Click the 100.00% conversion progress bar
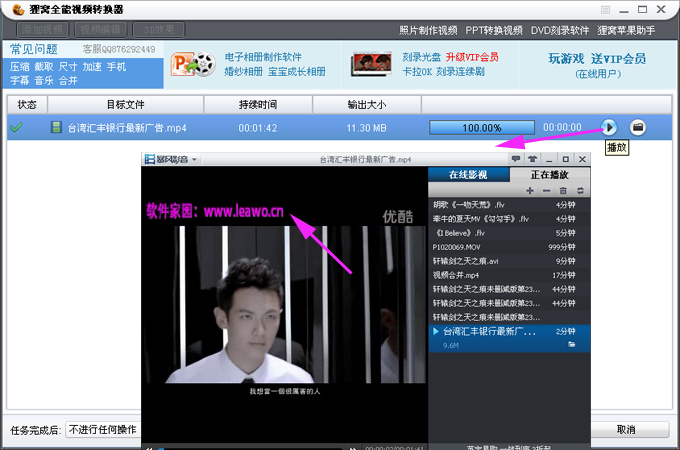The height and width of the screenshot is (450, 680). (482, 128)
